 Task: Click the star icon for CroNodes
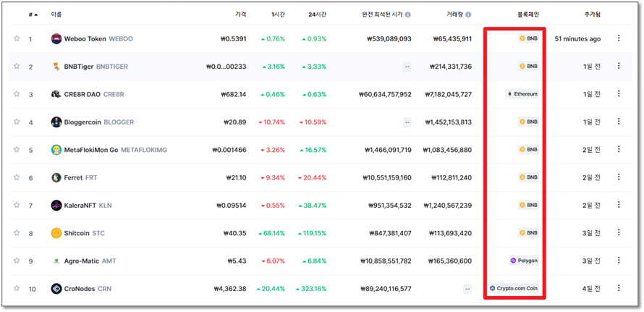[x=17, y=288]
